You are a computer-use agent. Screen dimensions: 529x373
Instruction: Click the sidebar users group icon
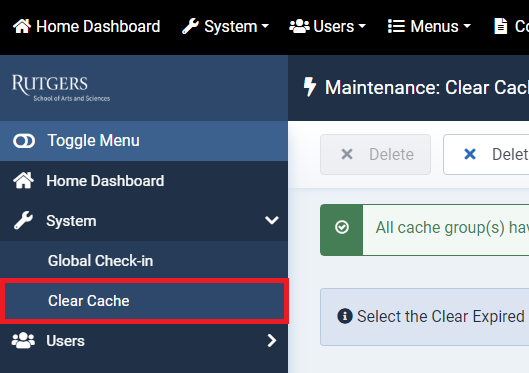point(23,341)
